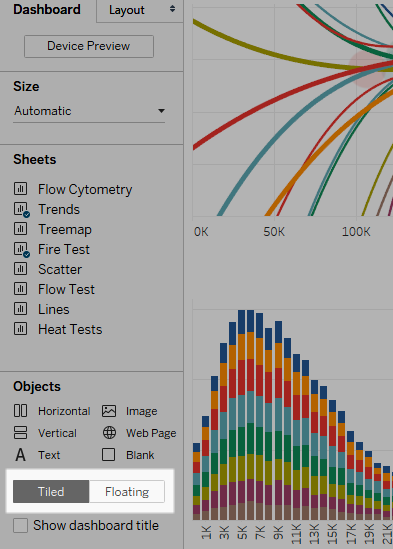Screen dimensions: 393x549
Task: Click the Heat Tests sheet icon
Action: 20,328
